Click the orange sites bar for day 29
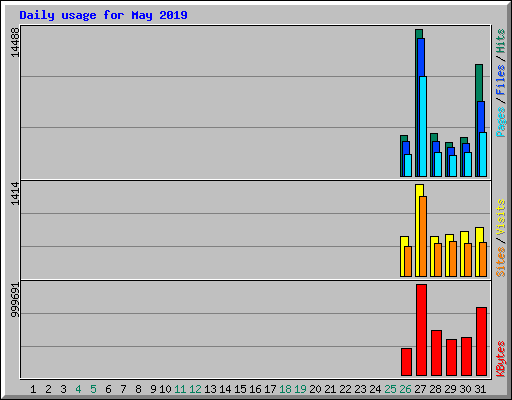 (x=453, y=259)
